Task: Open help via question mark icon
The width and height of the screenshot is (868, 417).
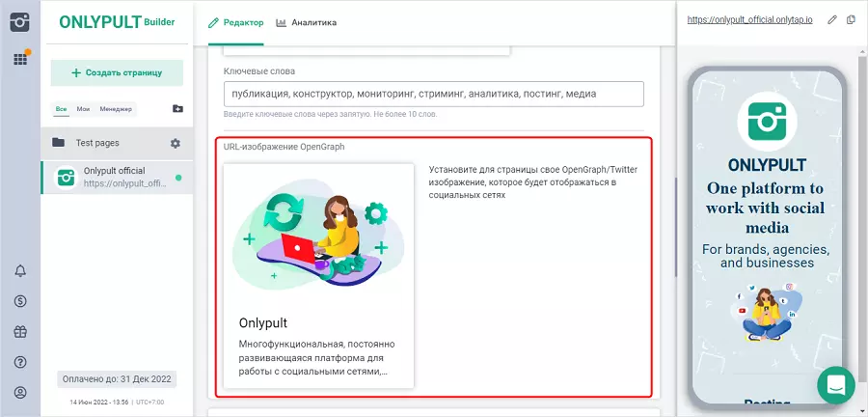Action: [x=20, y=362]
